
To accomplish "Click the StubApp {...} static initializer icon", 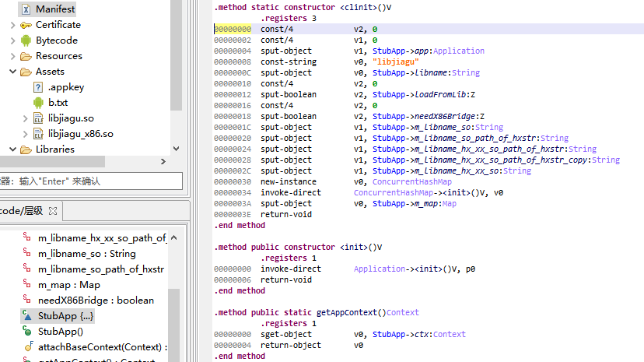I will [x=27, y=315].
